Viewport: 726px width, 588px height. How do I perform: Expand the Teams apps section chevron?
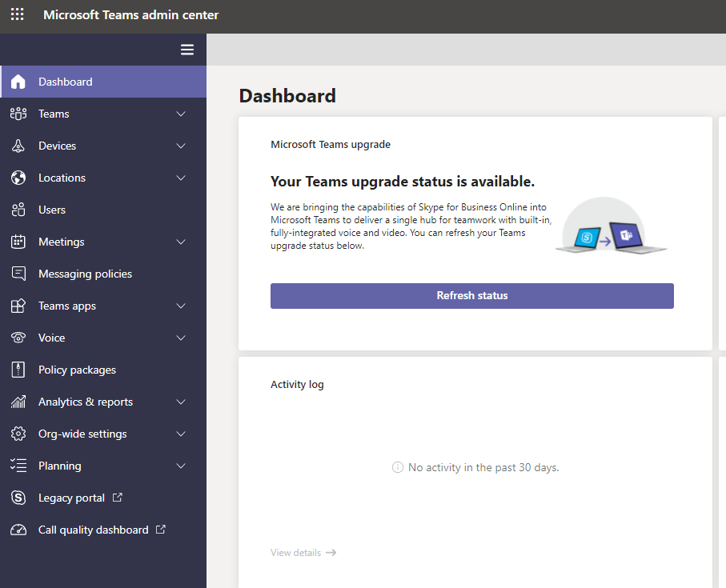click(x=181, y=306)
